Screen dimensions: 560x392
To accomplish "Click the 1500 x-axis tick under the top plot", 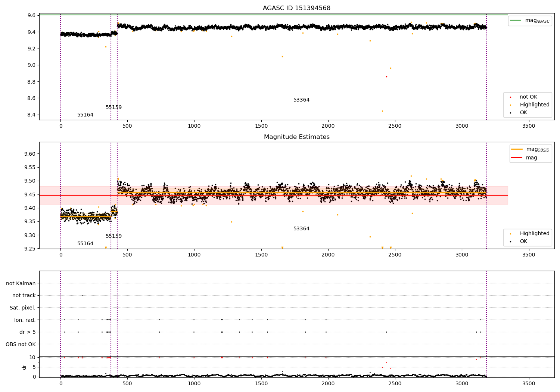I will [261, 126].
